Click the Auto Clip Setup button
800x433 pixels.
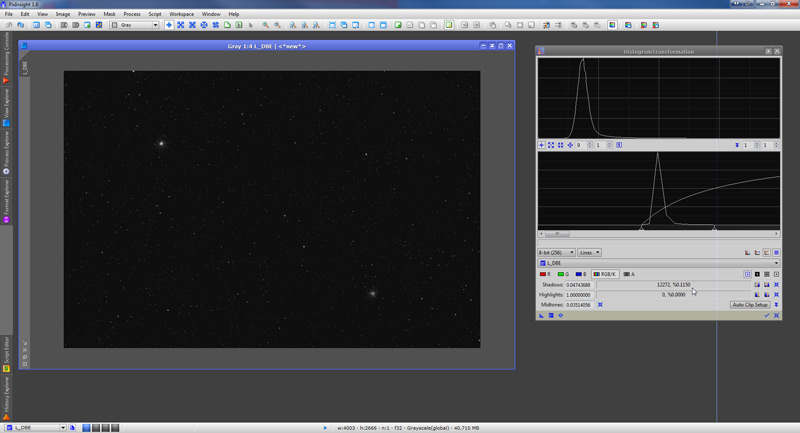749,305
